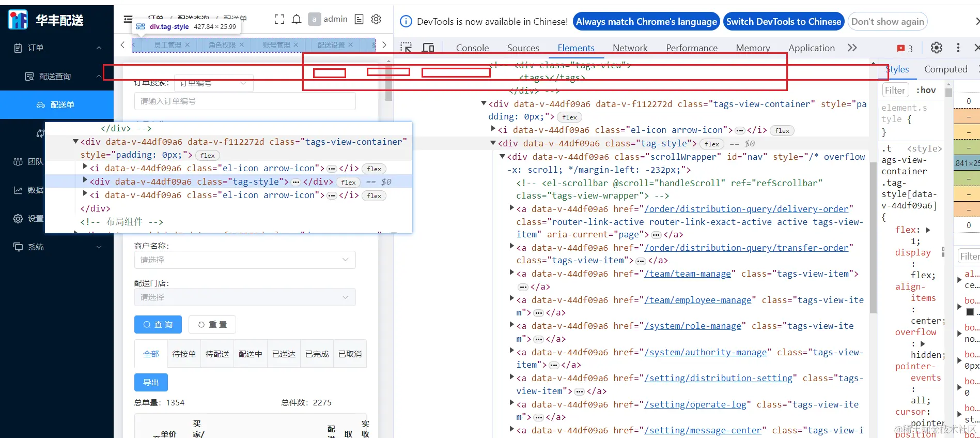Toggle flex badge beside tag-style node in Elements

(712, 144)
